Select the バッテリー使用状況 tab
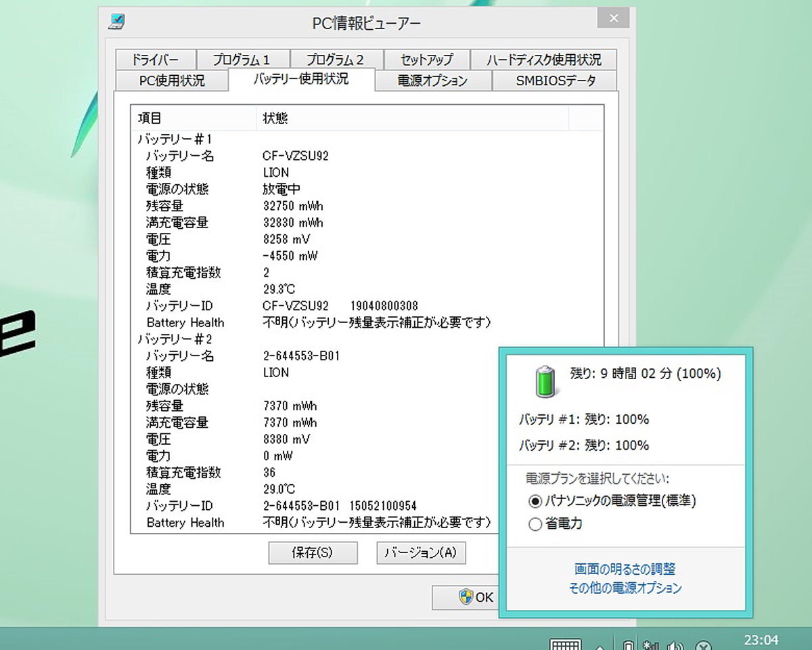The height and width of the screenshot is (650, 812). [301, 79]
